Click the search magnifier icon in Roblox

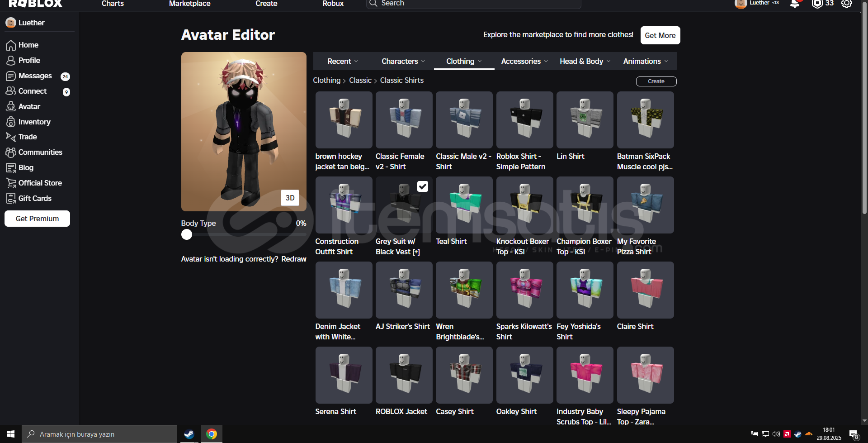pos(373,3)
